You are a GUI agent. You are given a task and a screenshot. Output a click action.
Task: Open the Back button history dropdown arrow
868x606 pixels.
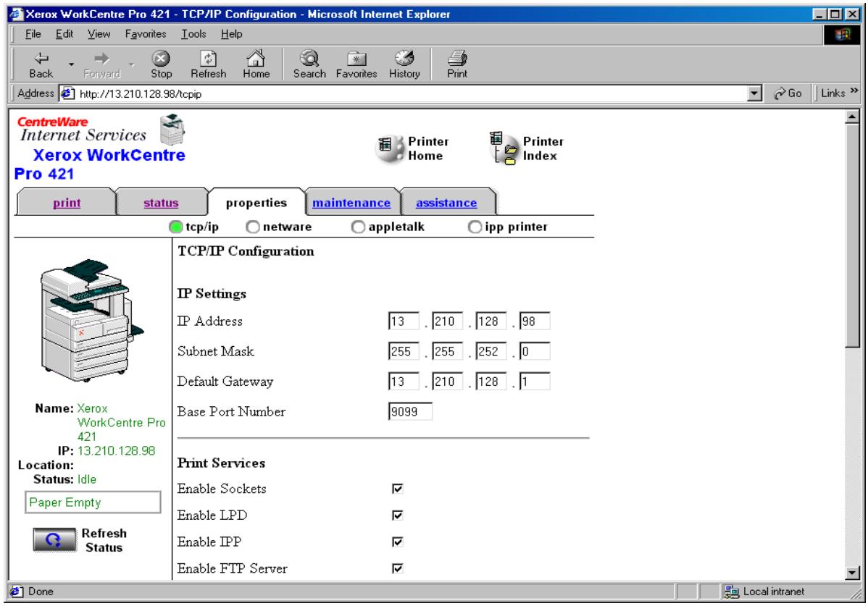tap(72, 64)
